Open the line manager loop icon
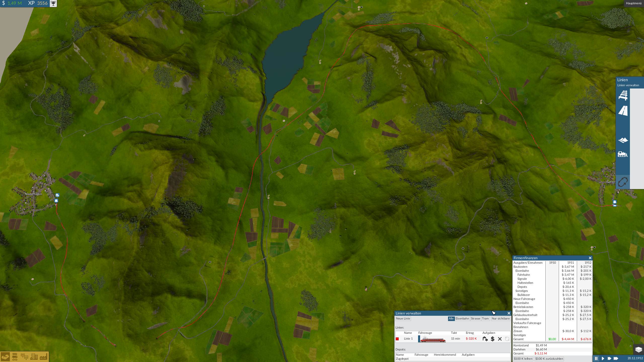 coord(623,182)
